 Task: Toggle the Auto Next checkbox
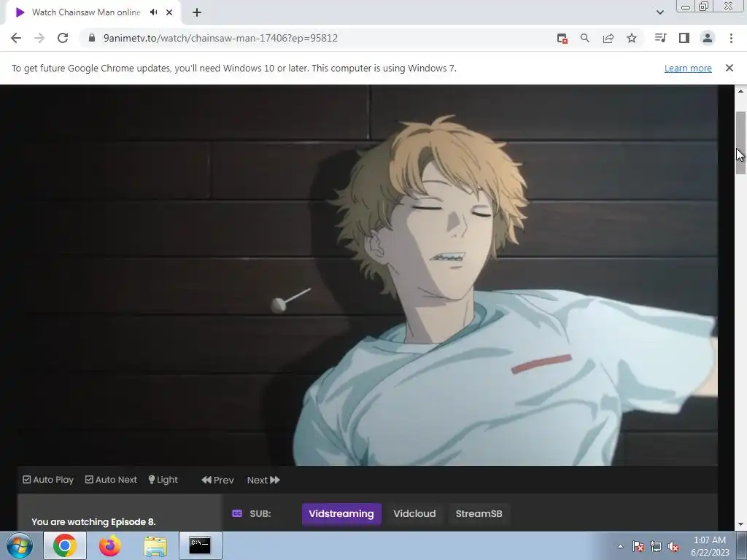(x=111, y=480)
